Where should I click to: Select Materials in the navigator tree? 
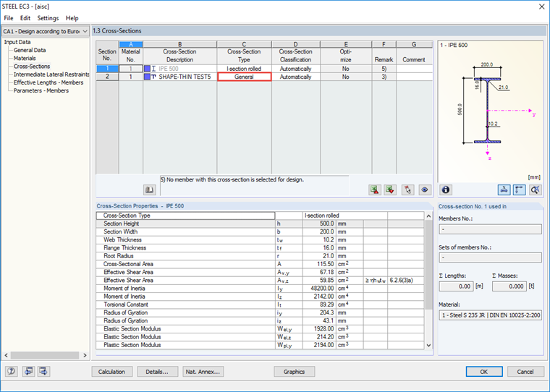click(x=25, y=58)
